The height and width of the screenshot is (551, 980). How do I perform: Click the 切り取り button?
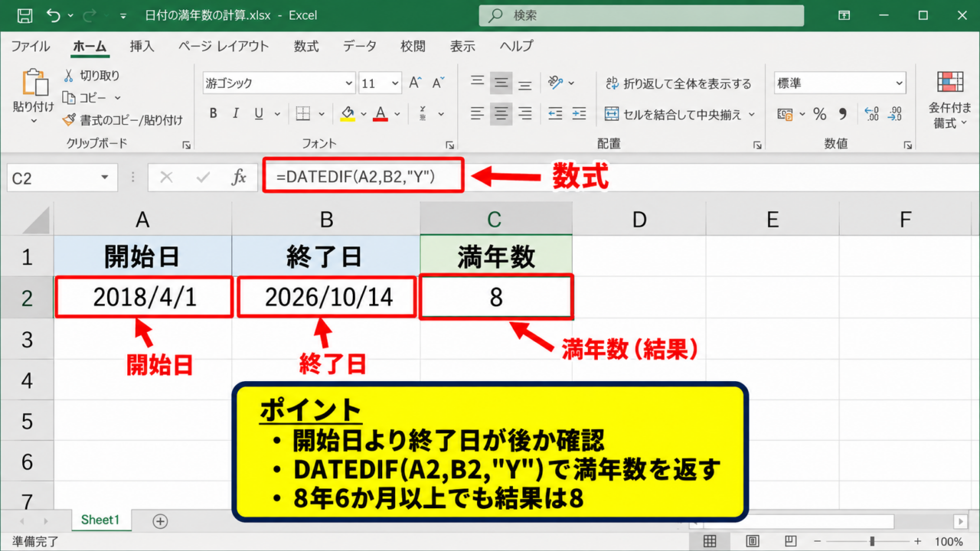click(91, 76)
